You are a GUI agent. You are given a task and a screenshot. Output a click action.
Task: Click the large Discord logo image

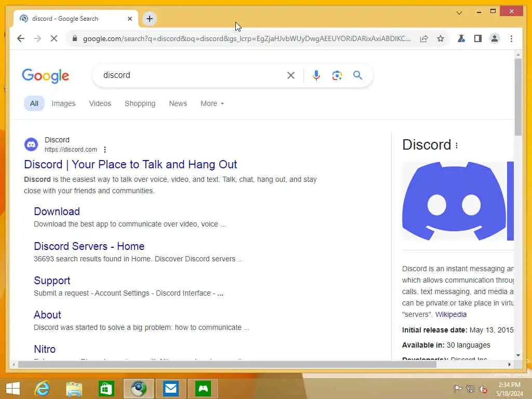click(454, 201)
